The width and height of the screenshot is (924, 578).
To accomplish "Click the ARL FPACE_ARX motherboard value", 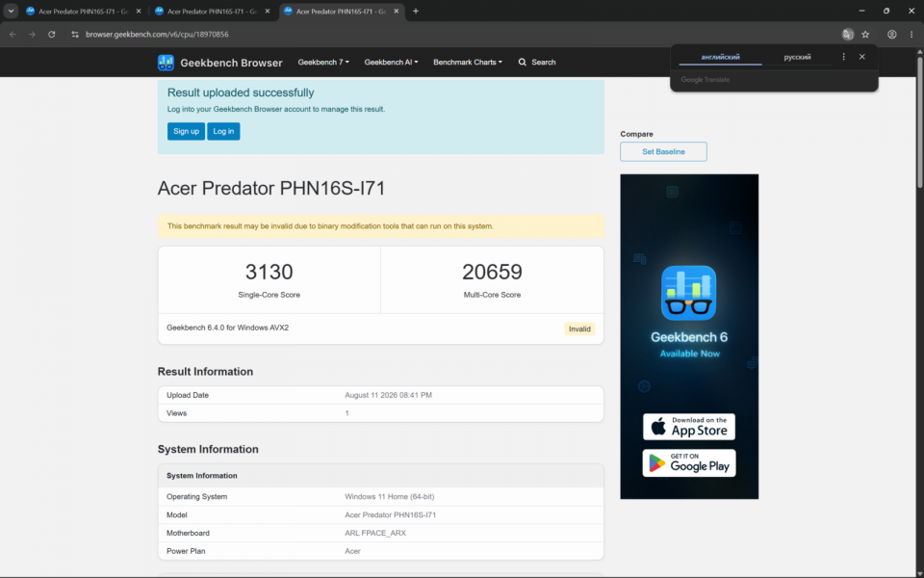I will tap(375, 533).
